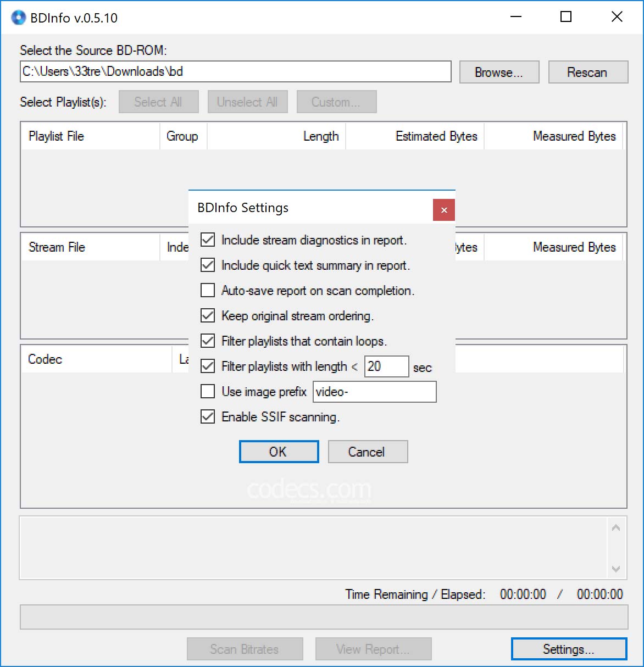Close the BDInfo main window
The height and width of the screenshot is (667, 644).
(617, 17)
